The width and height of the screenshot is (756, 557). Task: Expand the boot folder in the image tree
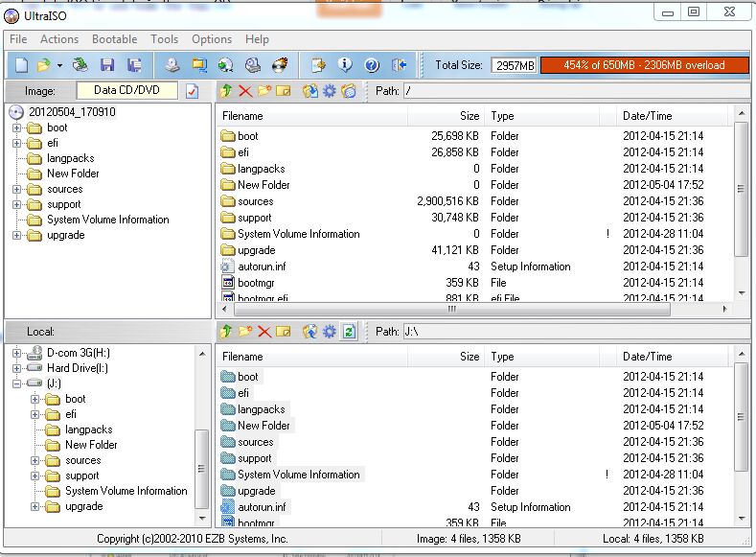[17, 128]
